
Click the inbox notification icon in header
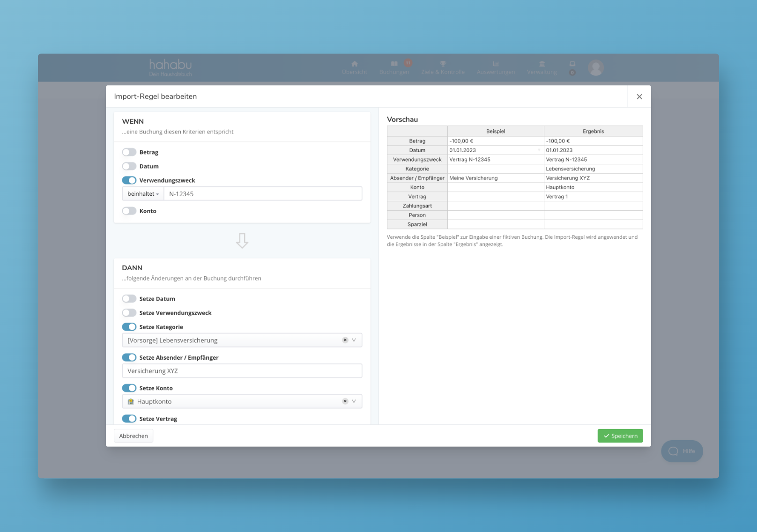pos(572,64)
